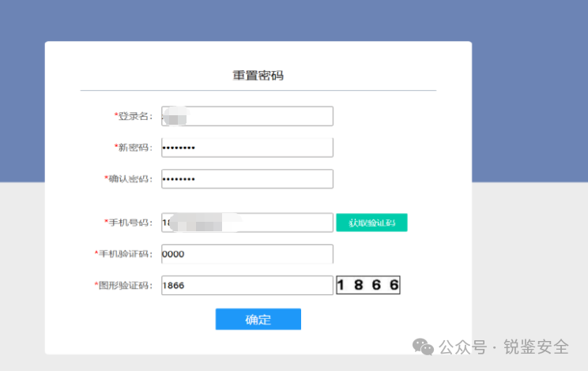Click the divider line under 重置密码
588x371 pixels.
point(258,91)
